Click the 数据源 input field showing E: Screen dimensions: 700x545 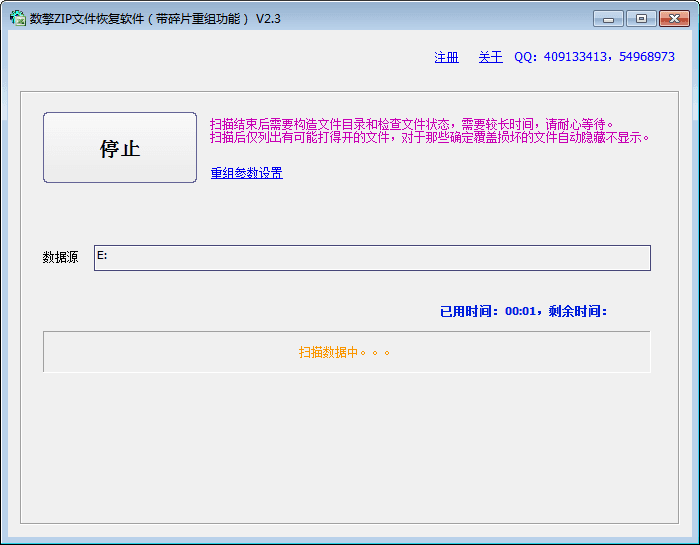coord(372,258)
